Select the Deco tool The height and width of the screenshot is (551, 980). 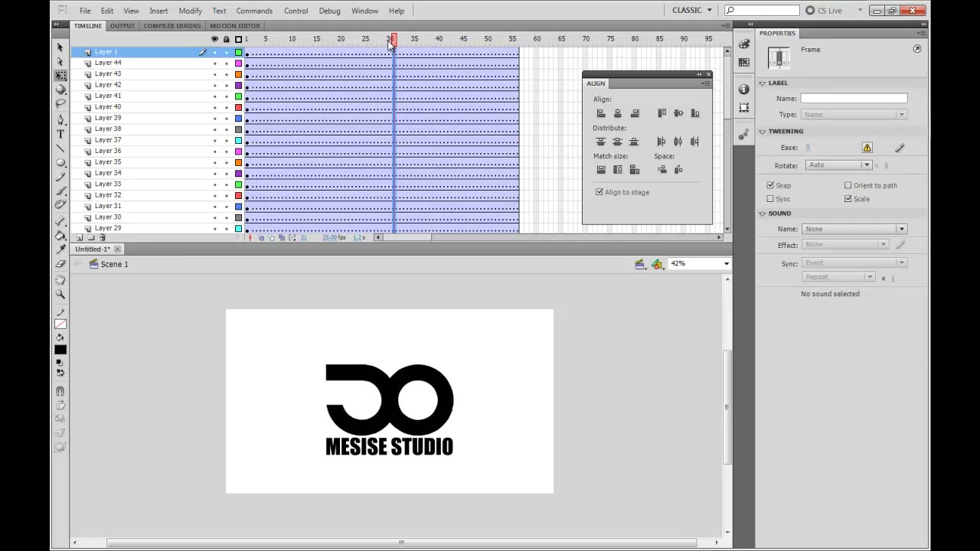60,204
